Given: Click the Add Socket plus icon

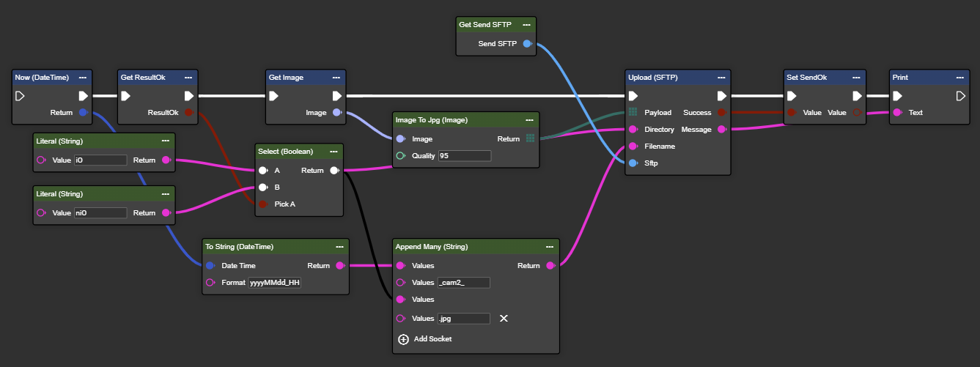Looking at the screenshot, I should tap(403, 339).
